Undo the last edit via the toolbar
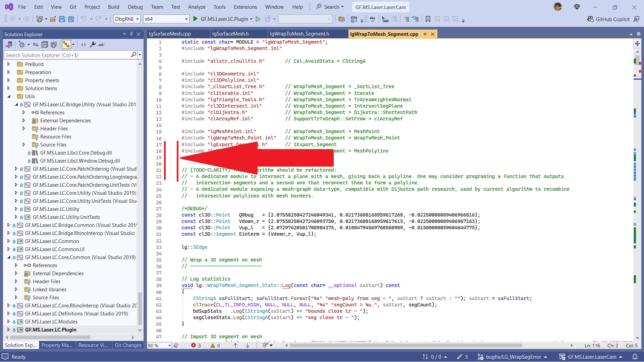The image size is (644, 362). 84,19
